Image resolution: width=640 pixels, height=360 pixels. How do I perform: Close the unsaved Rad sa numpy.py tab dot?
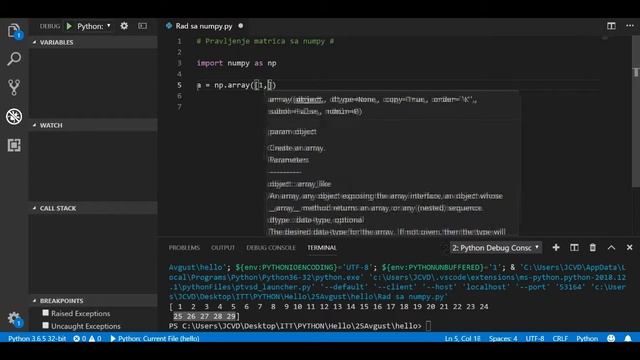(241, 26)
